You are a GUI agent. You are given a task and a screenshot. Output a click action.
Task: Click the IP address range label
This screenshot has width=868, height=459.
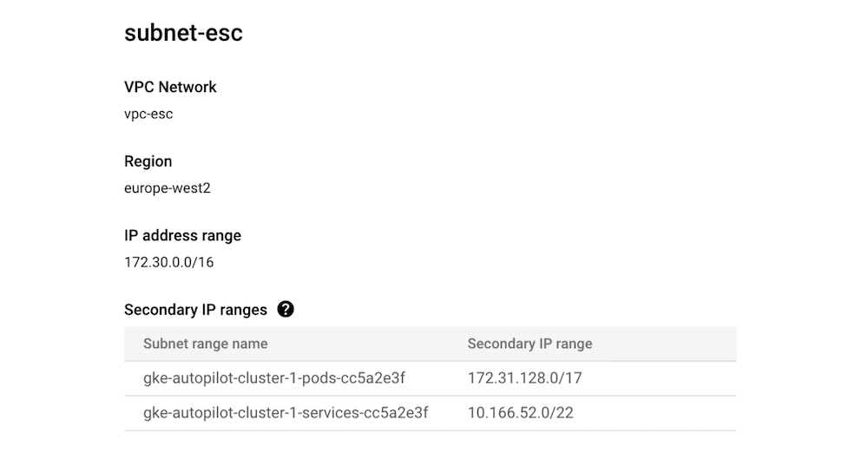(182, 235)
